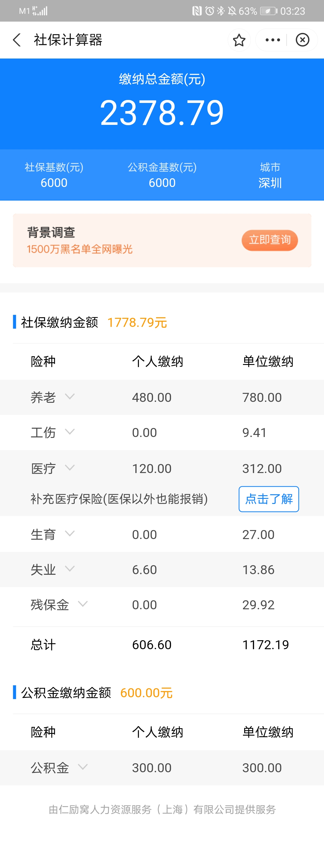Expand the 养老 insurance row details
Image resolution: width=324 pixels, height=868 pixels.
70,396
